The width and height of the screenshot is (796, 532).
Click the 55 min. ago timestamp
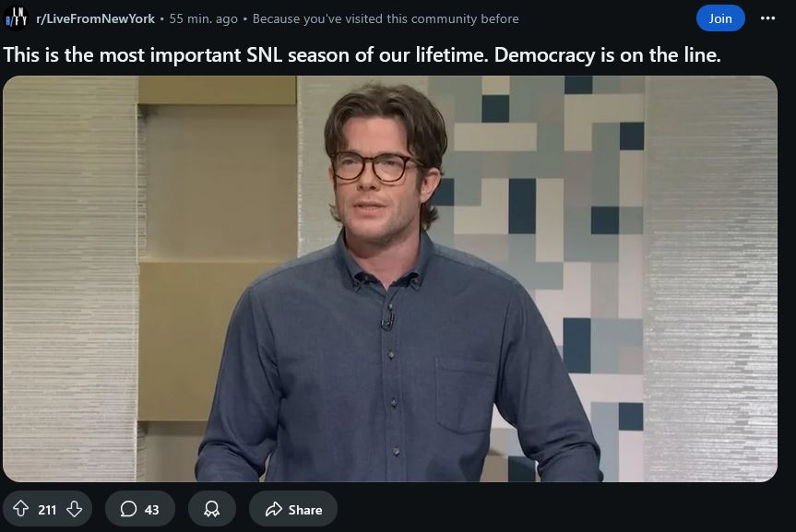[203, 18]
